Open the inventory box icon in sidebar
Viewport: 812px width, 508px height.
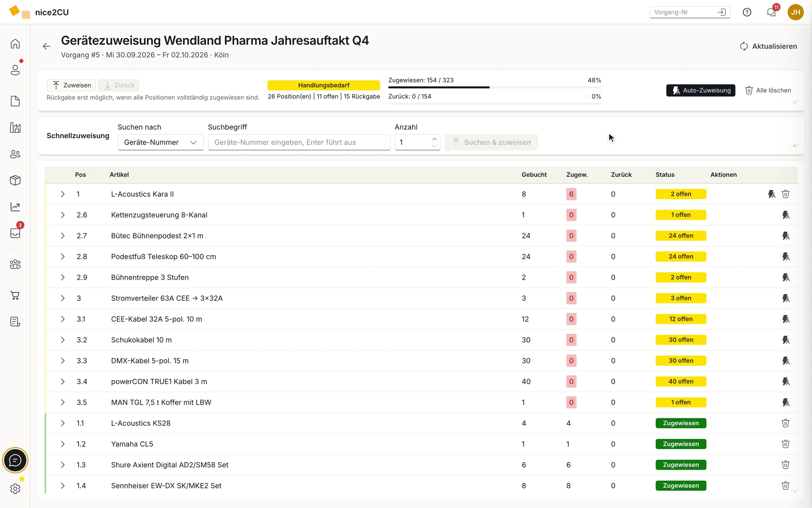click(x=15, y=180)
